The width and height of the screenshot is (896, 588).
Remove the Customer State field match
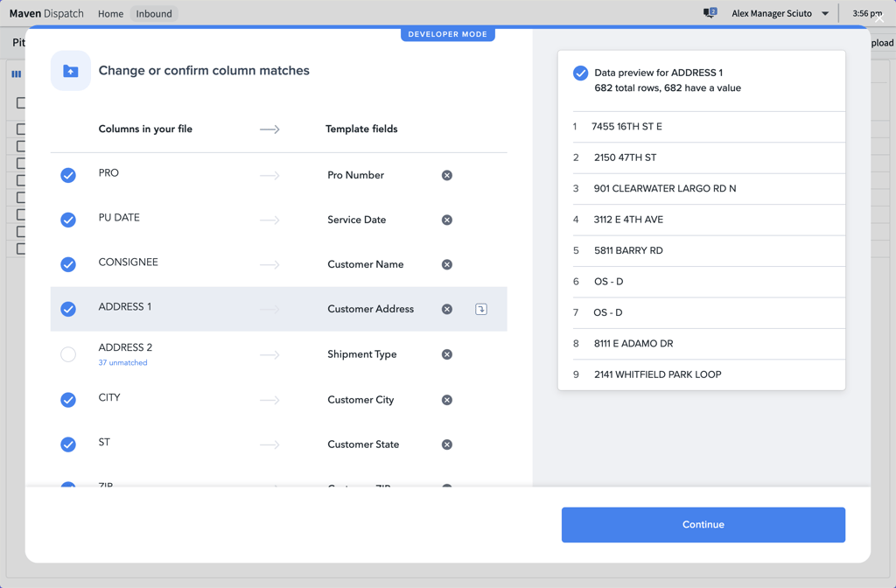(447, 444)
